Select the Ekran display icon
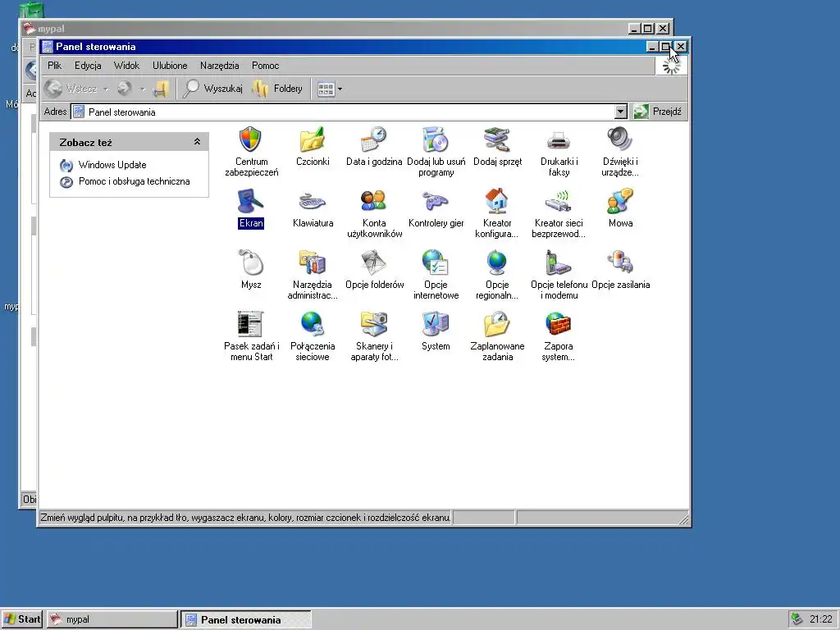840x630 pixels. point(251,202)
